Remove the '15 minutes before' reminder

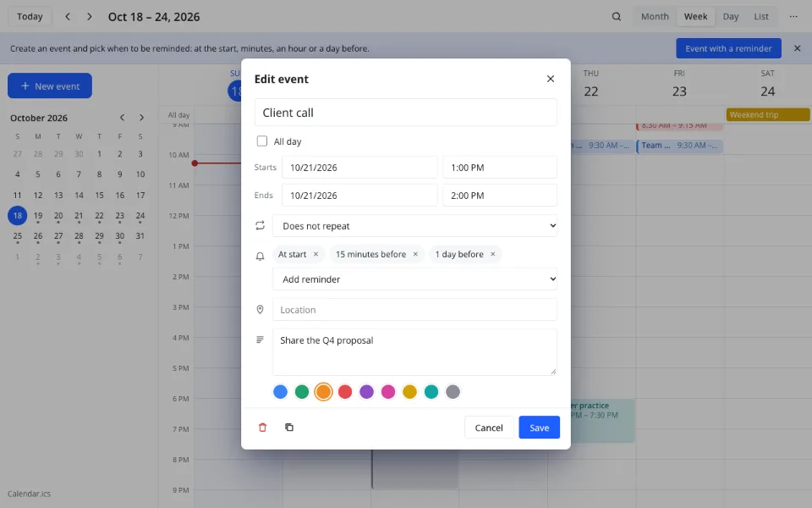pyautogui.click(x=415, y=254)
